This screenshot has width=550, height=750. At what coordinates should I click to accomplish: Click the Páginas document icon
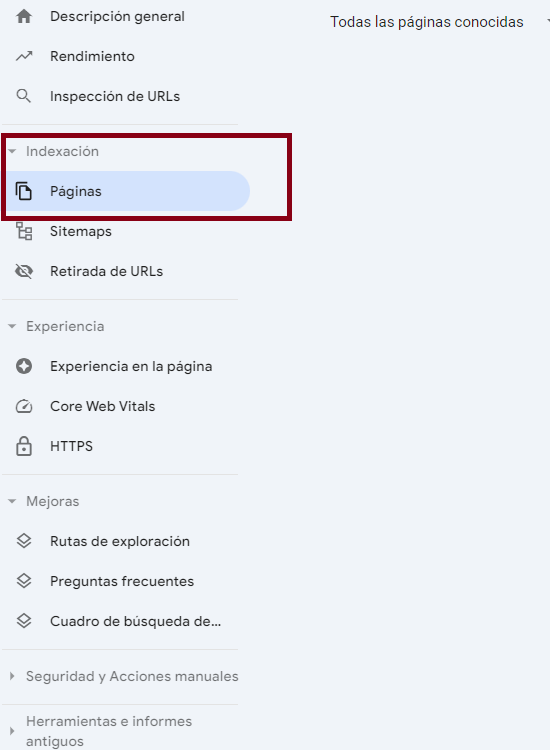[x=24, y=191]
